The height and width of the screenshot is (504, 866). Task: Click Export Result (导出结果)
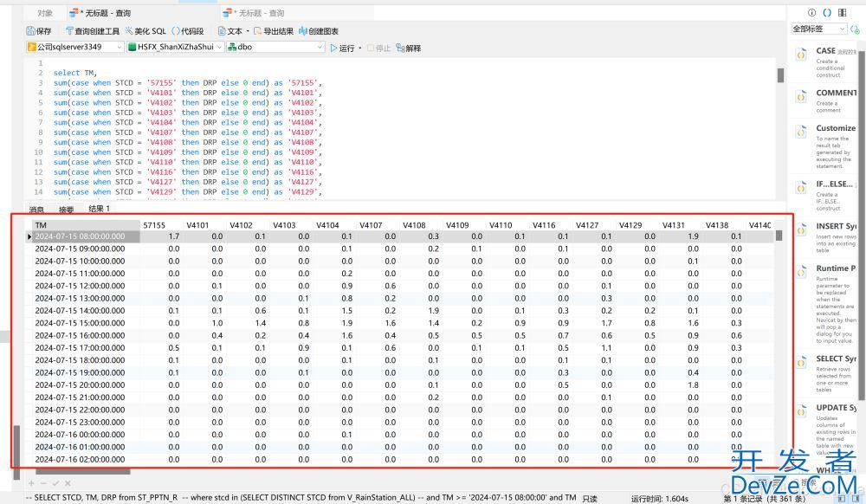click(274, 31)
